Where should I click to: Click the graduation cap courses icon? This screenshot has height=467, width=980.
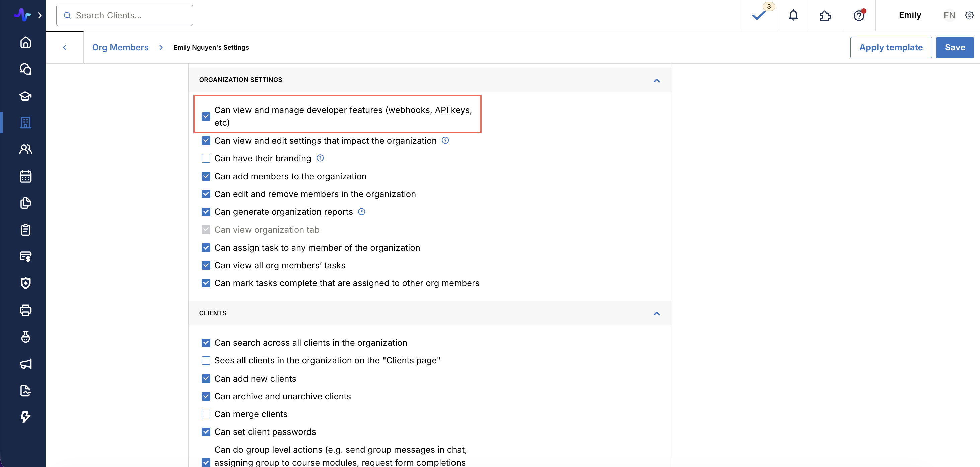(x=25, y=96)
